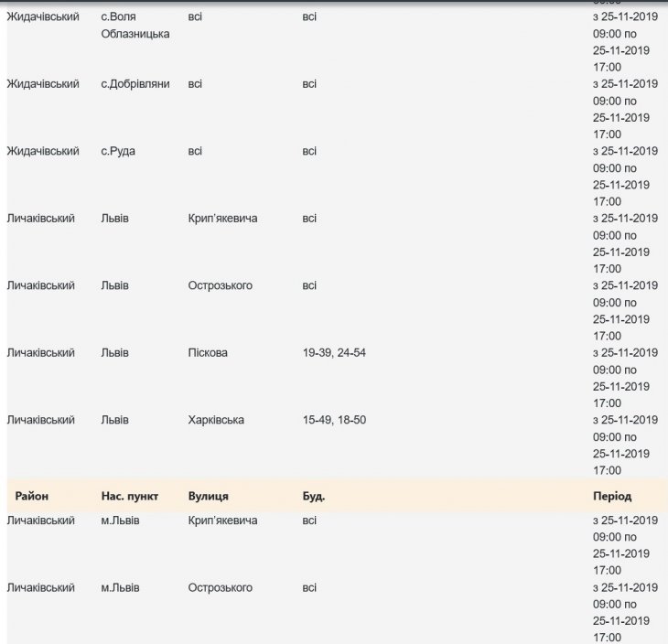This screenshot has width=668, height=644.
Task: Select the с.Воля Облазницька village cell
Action: [x=135, y=26]
